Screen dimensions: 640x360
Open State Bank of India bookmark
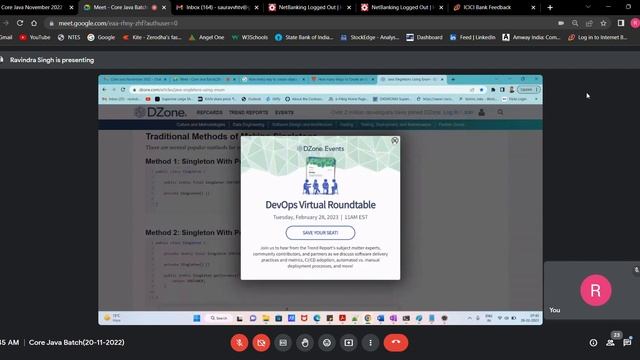click(x=304, y=37)
